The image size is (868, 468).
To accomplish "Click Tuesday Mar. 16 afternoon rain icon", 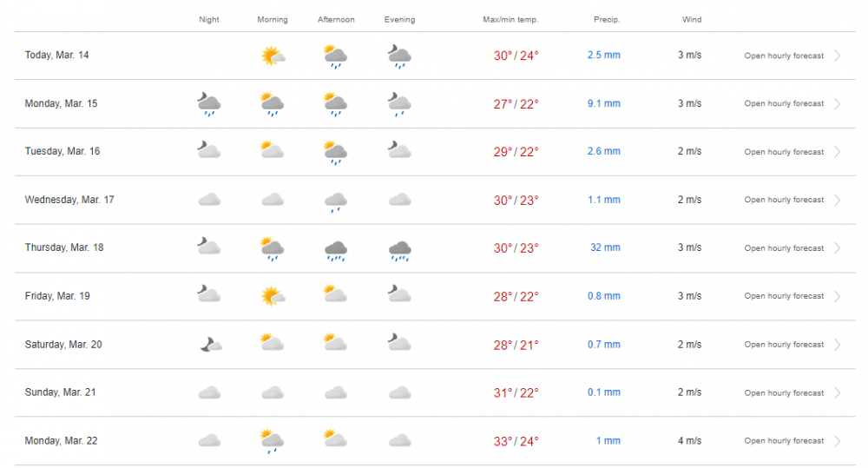I will [335, 153].
